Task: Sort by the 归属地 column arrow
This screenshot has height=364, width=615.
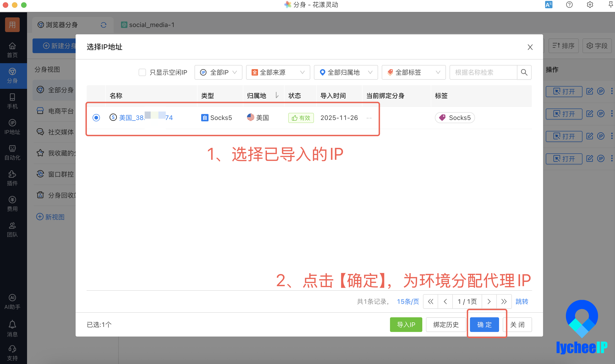Action: (277, 95)
